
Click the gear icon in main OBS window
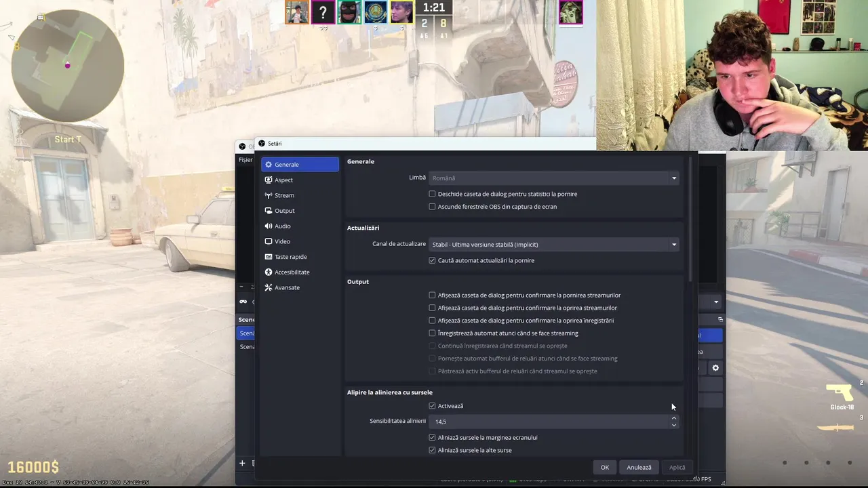(715, 368)
